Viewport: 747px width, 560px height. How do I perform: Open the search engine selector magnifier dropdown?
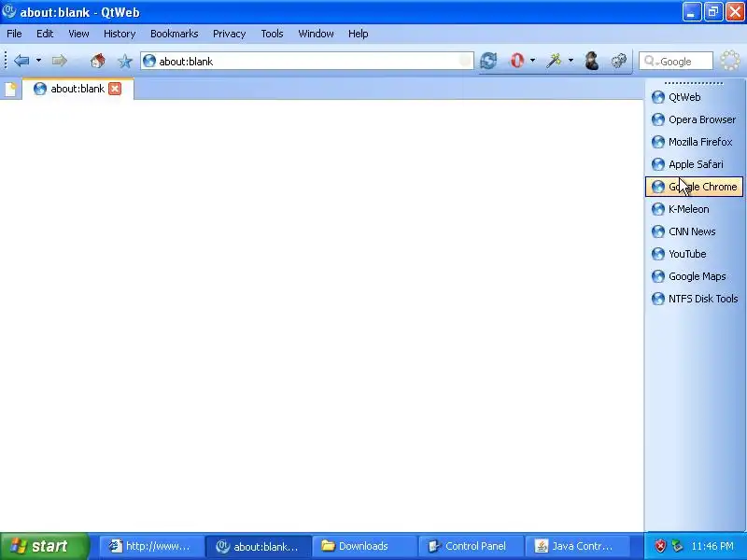(x=651, y=62)
